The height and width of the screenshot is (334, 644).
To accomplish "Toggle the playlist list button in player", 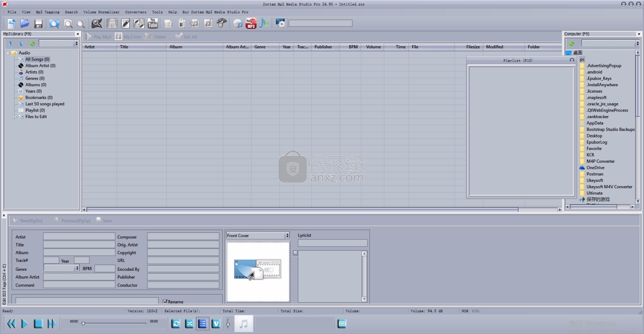I will (202, 324).
